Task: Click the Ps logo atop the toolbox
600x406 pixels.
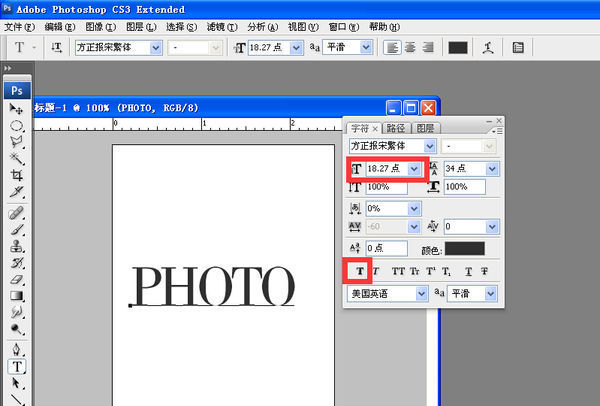Action: click(17, 91)
